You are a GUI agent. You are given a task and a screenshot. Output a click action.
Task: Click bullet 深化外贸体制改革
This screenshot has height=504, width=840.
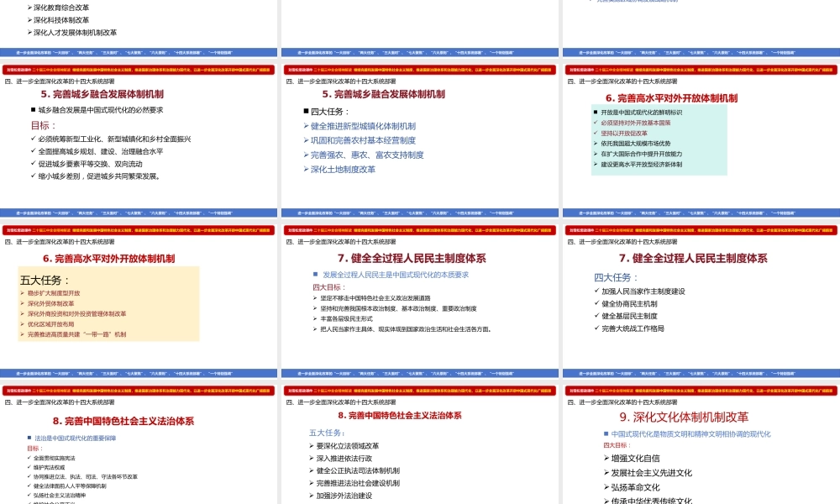51,304
